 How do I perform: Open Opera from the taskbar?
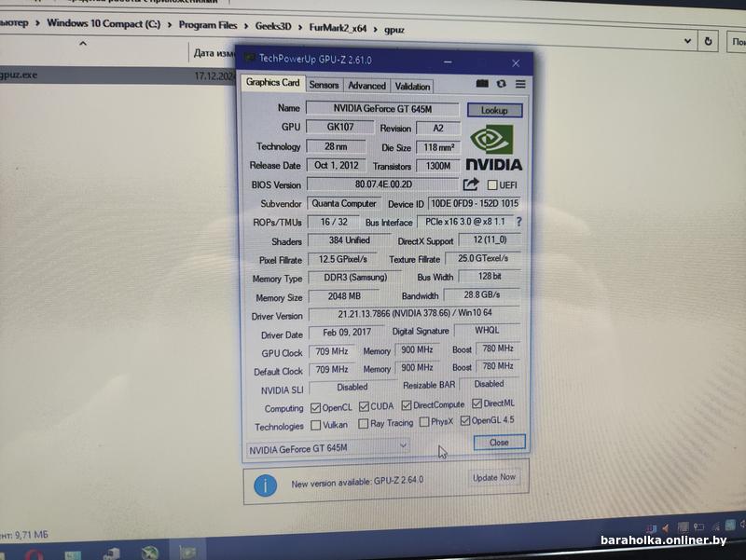35,554
